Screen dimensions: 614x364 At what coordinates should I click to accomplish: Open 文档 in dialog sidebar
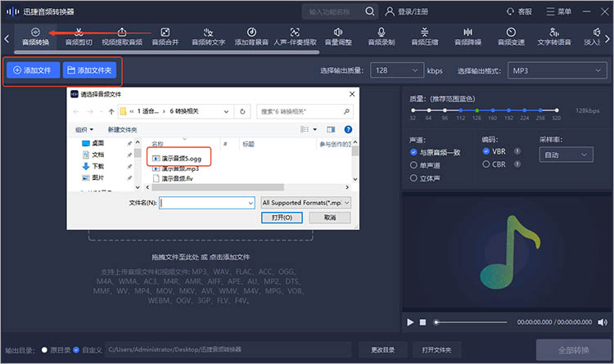click(93, 155)
